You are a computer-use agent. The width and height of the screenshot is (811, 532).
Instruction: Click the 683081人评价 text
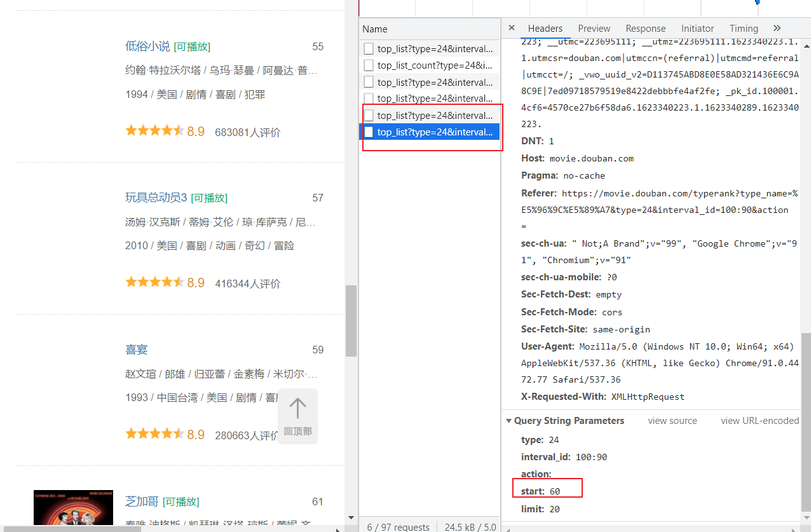(248, 132)
